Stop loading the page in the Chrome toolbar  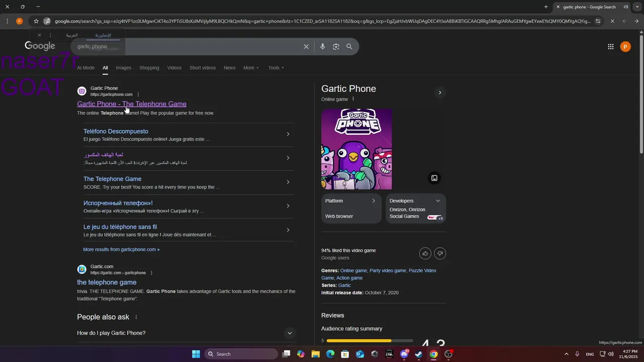[612, 21]
